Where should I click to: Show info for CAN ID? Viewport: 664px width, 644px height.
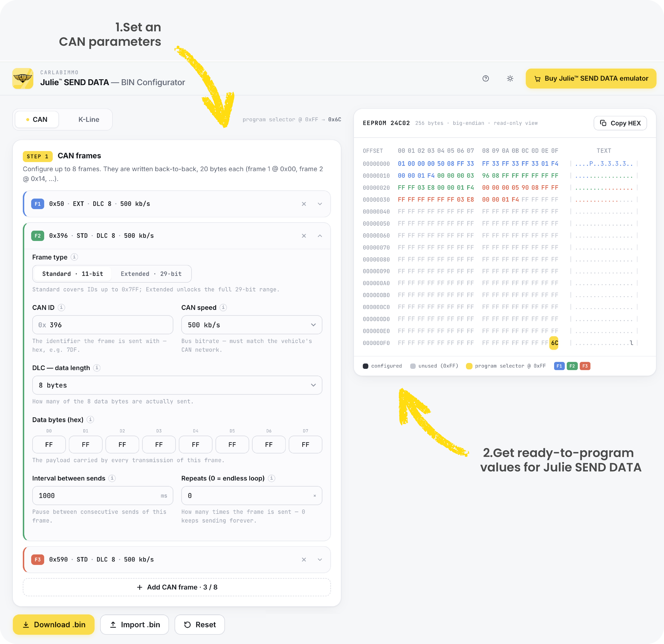[61, 308]
